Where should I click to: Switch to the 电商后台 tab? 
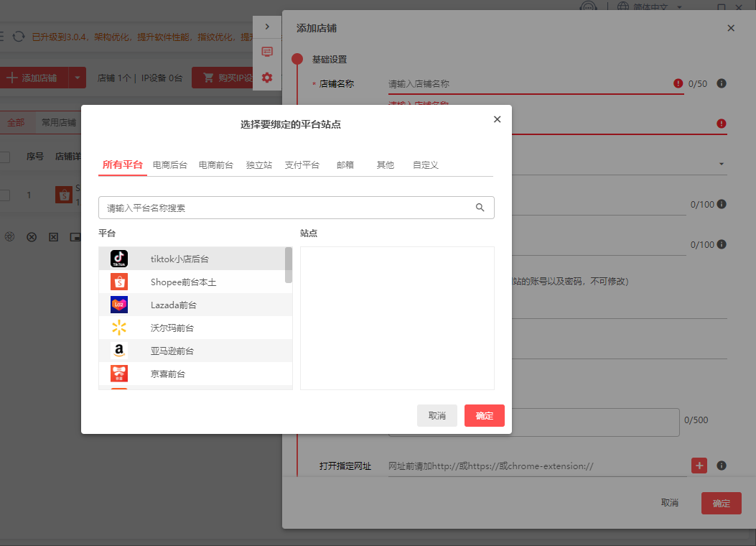tap(169, 165)
